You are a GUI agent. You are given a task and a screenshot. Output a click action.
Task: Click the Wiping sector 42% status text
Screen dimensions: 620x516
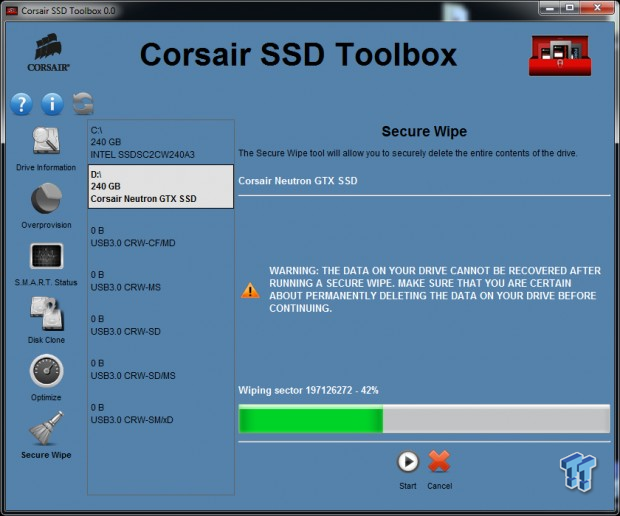click(308, 390)
